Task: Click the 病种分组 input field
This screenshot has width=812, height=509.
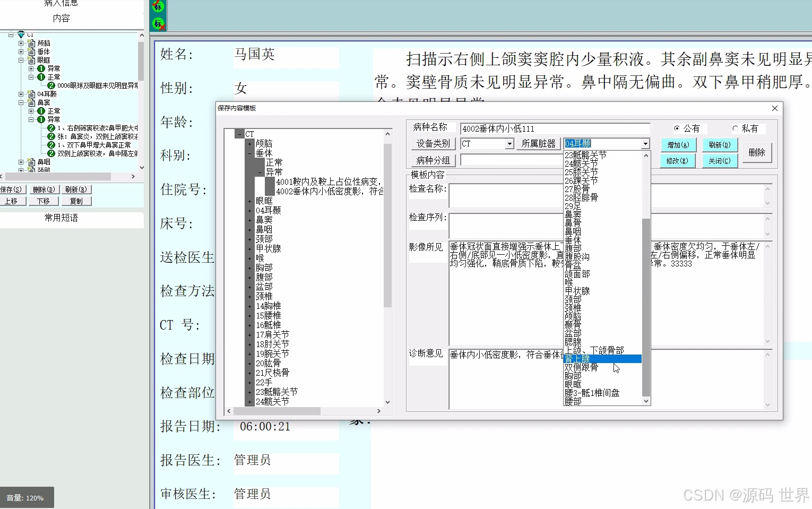Action: pos(512,160)
